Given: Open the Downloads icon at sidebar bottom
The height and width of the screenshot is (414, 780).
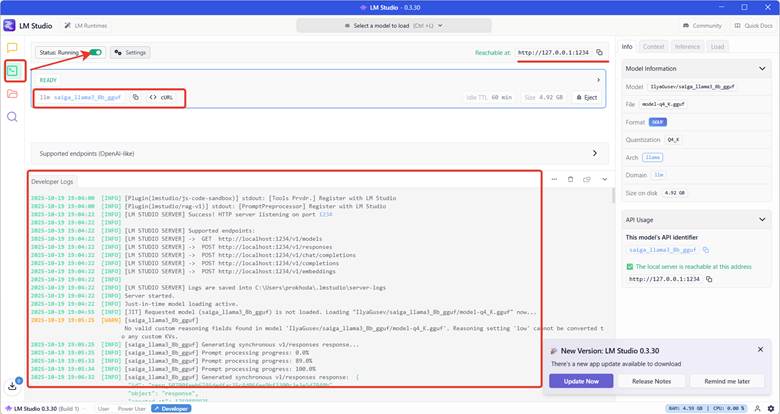Looking at the screenshot, I should click(13, 386).
